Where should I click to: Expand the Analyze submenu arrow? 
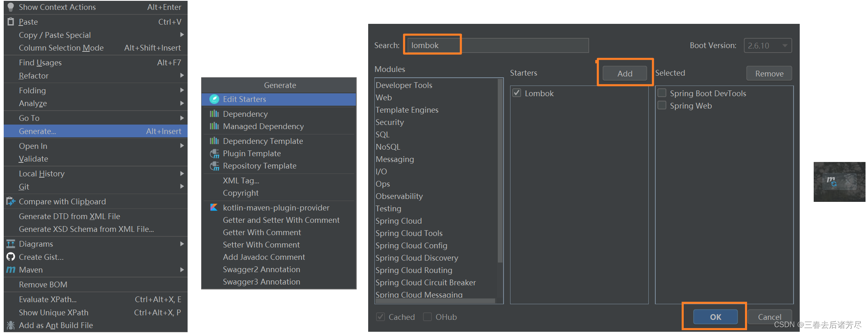(x=182, y=103)
